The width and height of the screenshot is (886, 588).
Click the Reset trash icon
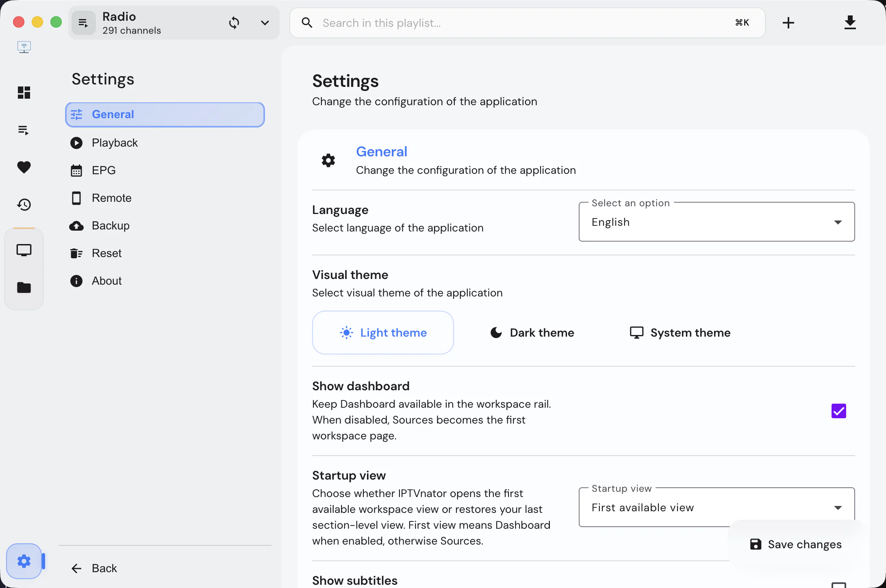(x=76, y=253)
